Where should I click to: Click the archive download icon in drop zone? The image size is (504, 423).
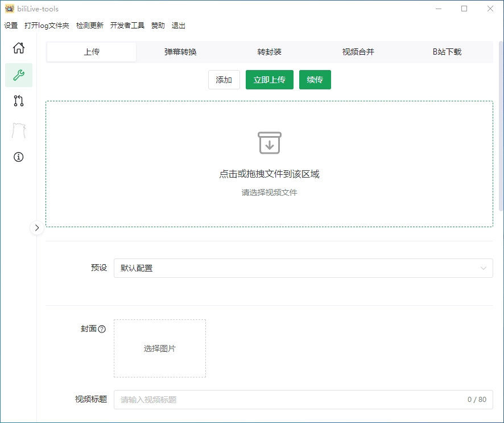(269, 143)
